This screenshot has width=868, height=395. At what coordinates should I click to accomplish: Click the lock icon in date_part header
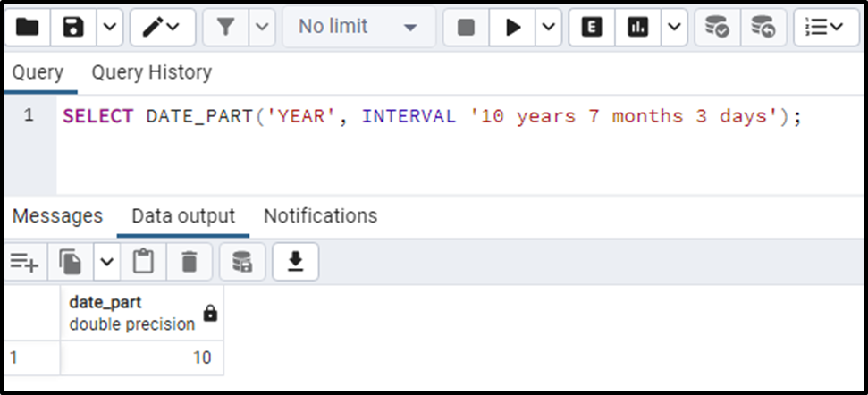(x=210, y=315)
